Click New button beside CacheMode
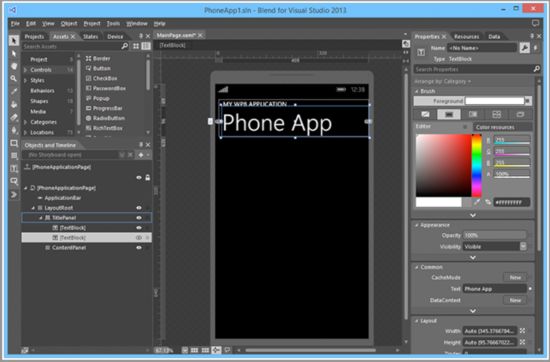This screenshot has height=362, width=550. (x=515, y=277)
